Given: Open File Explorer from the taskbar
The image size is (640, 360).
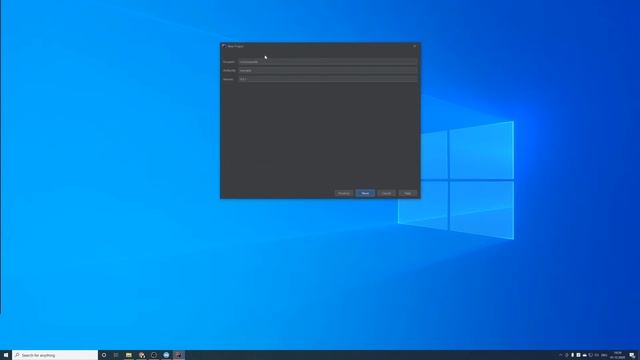Looking at the screenshot, I should tap(129, 355).
